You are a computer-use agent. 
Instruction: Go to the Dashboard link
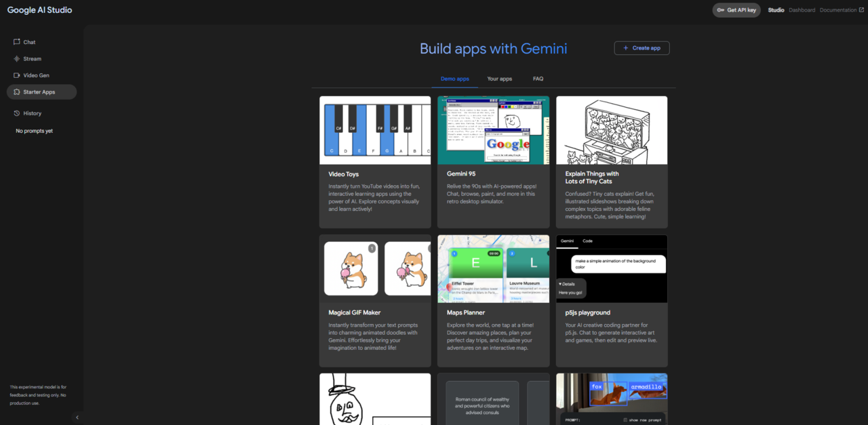pos(802,10)
